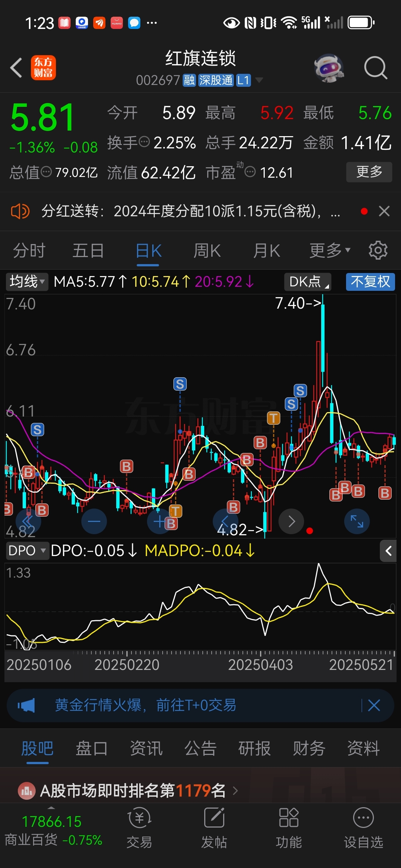Open DPO sub-indicator dropdown

pyautogui.click(x=27, y=550)
